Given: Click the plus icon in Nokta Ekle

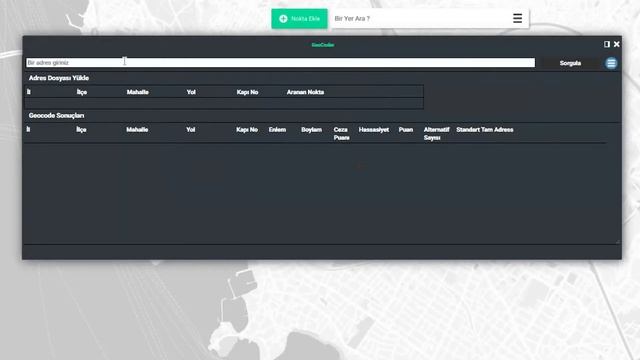Looking at the screenshot, I should pos(283,19).
